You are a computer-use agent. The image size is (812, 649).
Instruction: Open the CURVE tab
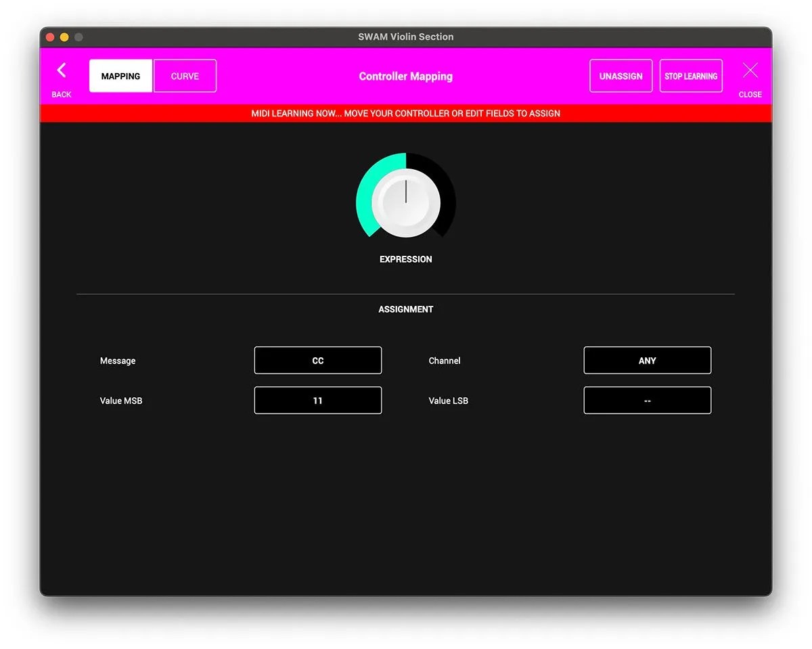[x=185, y=76]
